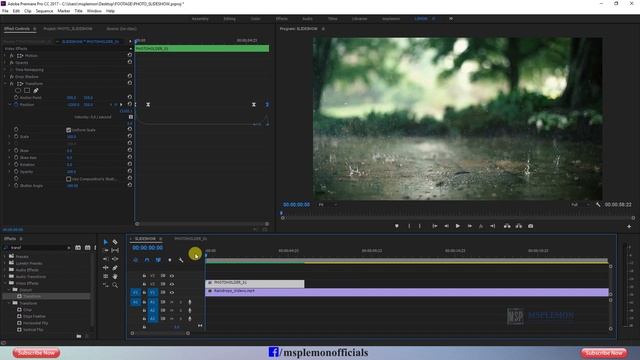Image resolution: width=640 pixels, height=360 pixels.
Task: Toggle Linked Selection in timeline
Action: 158,260
